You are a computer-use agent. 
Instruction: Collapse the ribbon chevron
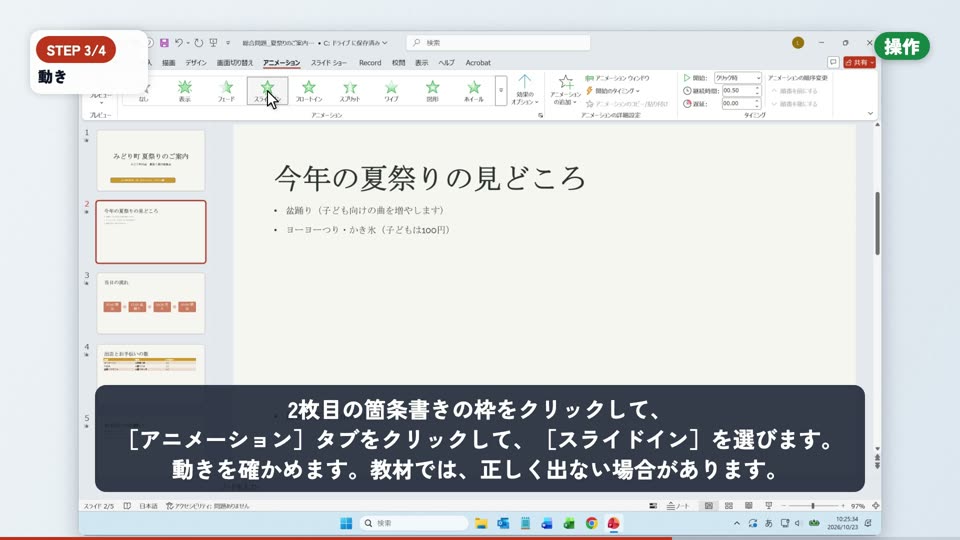pos(870,114)
